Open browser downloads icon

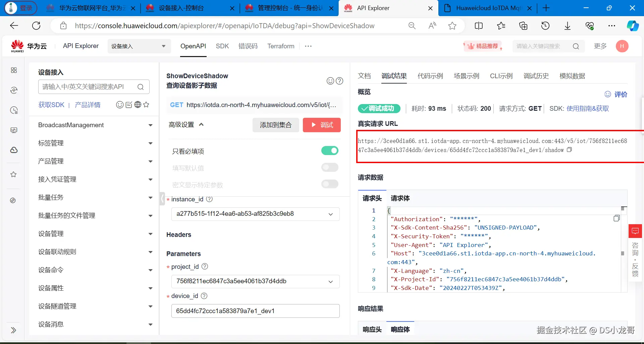568,26
